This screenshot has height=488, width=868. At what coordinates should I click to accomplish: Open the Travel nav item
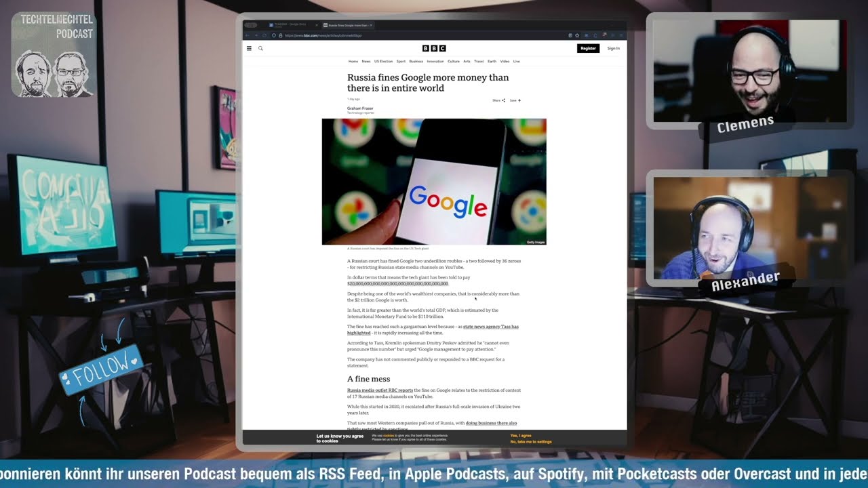click(479, 62)
